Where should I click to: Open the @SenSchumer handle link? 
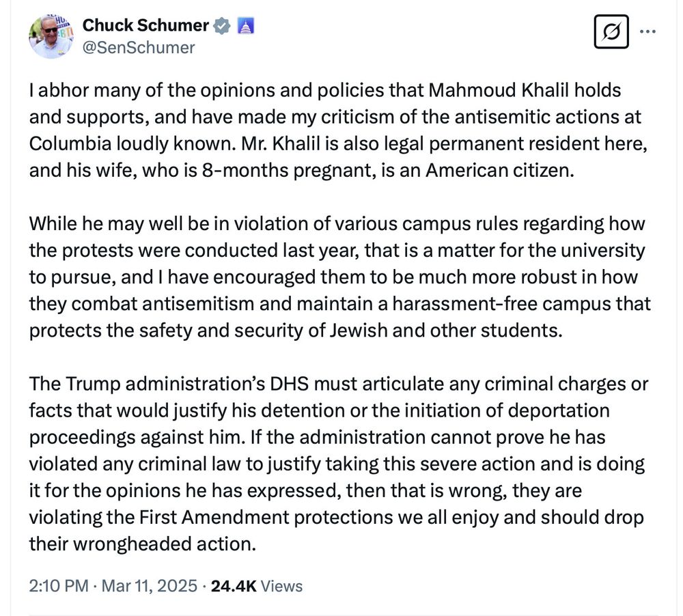(139, 48)
